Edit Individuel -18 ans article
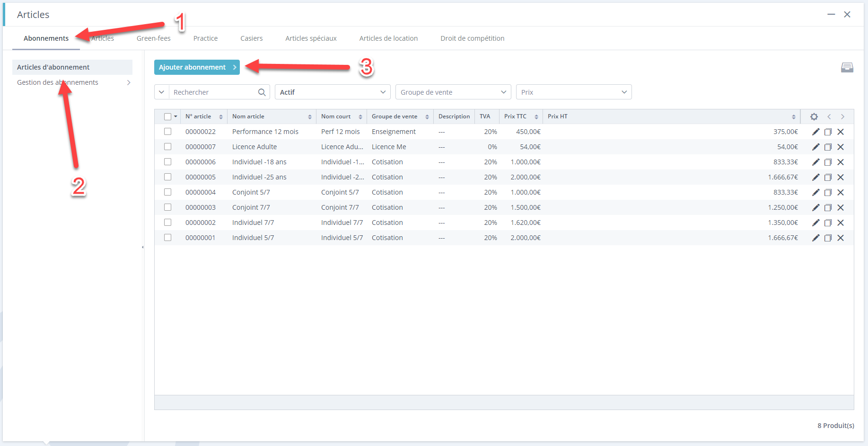 (x=815, y=162)
